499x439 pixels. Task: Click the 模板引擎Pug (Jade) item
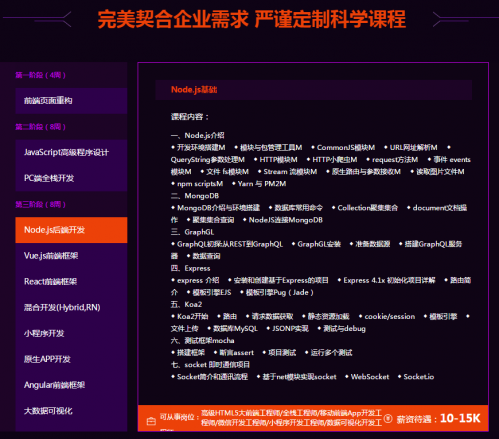279,293
